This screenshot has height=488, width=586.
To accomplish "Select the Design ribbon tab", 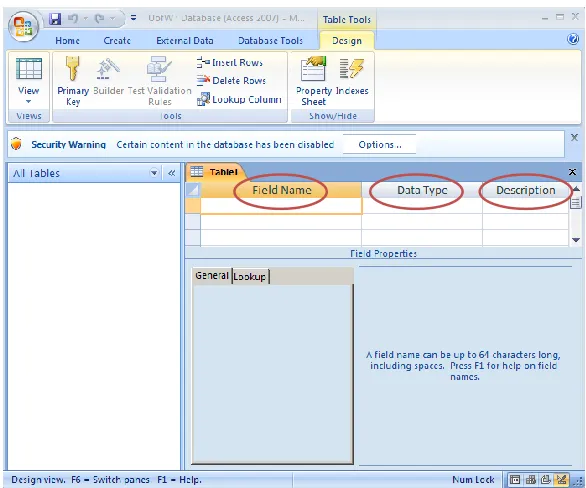I will [347, 40].
